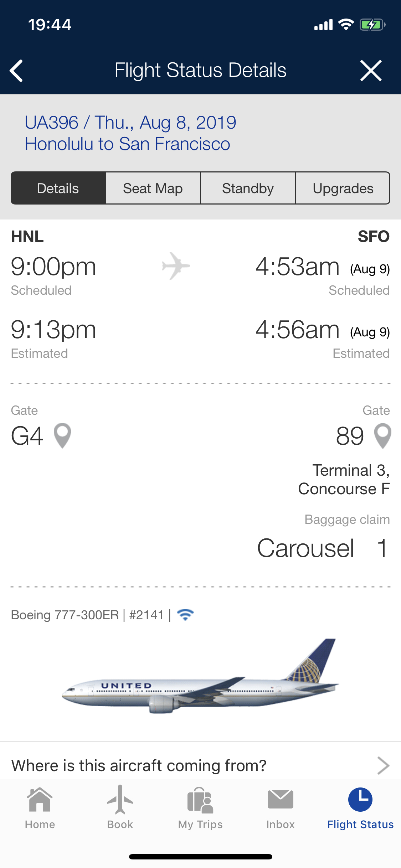Switch to the Standby tab
The width and height of the screenshot is (401, 868).
248,188
